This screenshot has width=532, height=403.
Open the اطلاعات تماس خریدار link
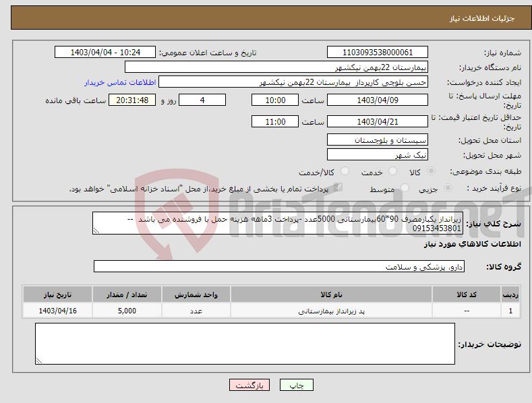pos(120,82)
